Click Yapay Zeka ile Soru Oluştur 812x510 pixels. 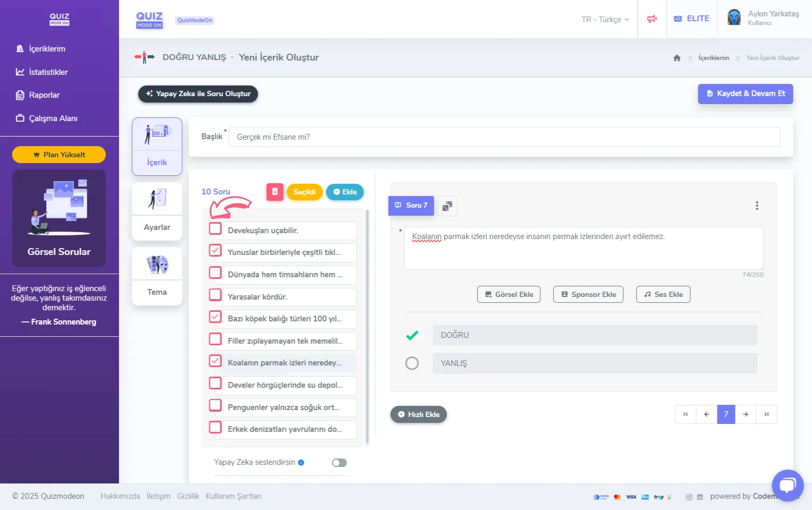pos(198,94)
